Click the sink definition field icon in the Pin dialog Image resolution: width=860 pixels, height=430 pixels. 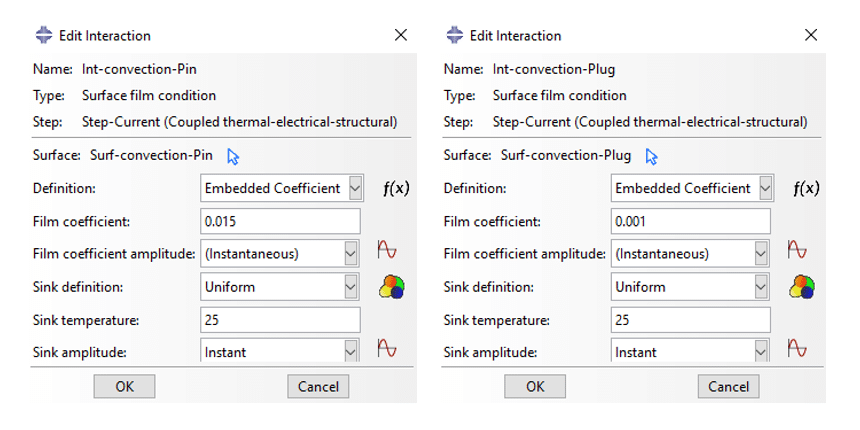pyautogui.click(x=391, y=287)
